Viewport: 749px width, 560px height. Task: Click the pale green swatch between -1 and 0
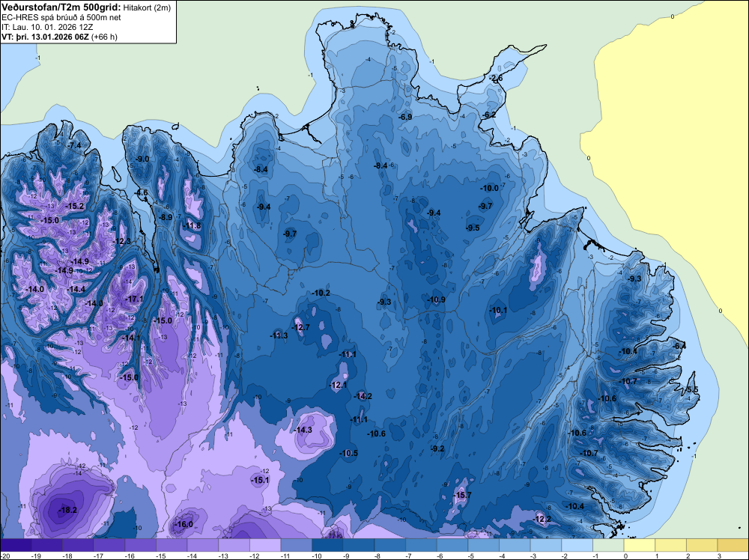pos(608,545)
